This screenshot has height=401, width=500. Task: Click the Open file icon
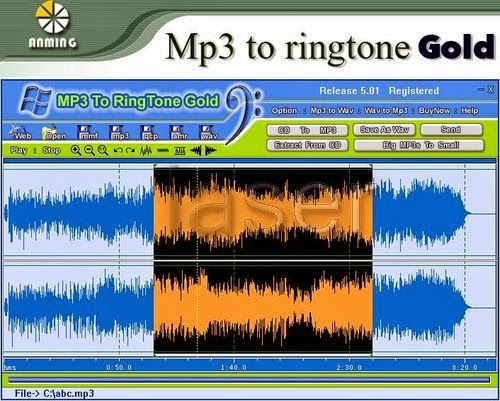54,132
